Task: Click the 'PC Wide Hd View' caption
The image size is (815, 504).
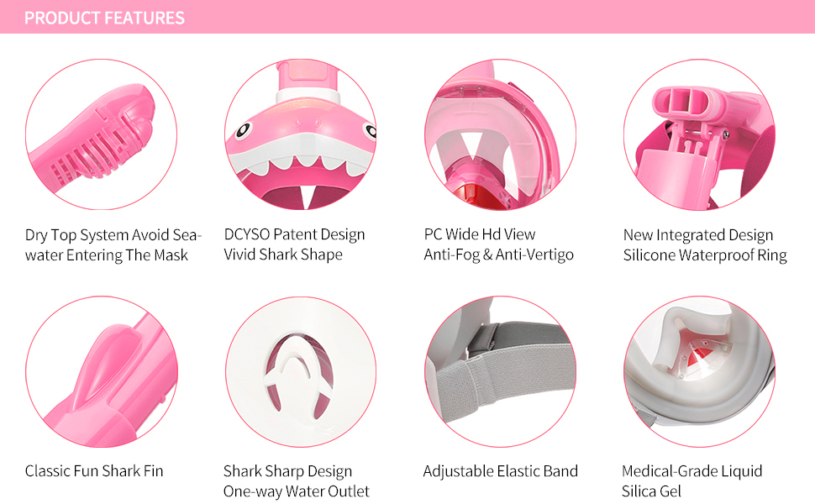Action: (479, 234)
